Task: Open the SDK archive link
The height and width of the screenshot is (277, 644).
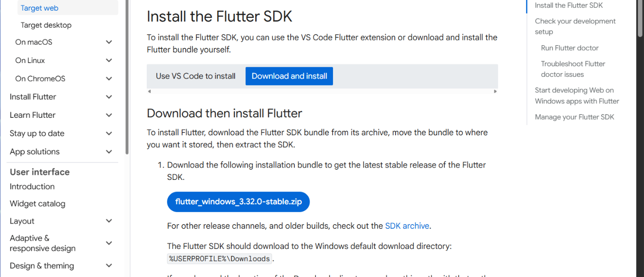Action: click(x=407, y=226)
